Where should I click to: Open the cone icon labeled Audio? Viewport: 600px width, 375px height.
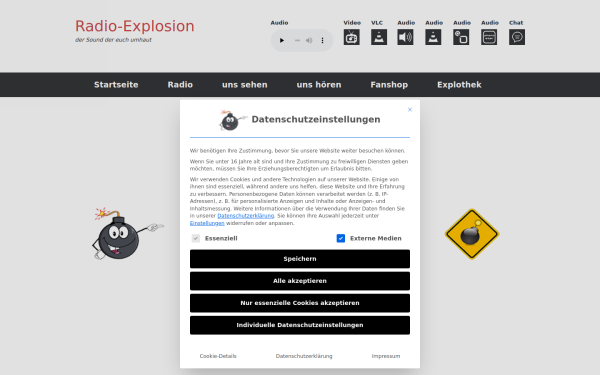(x=433, y=37)
